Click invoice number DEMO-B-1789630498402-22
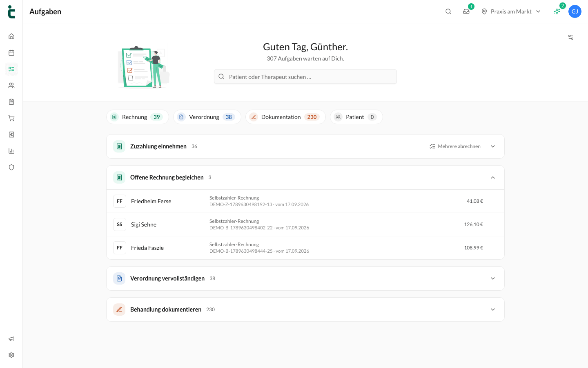Image resolution: width=588 pixels, height=368 pixels. click(241, 228)
